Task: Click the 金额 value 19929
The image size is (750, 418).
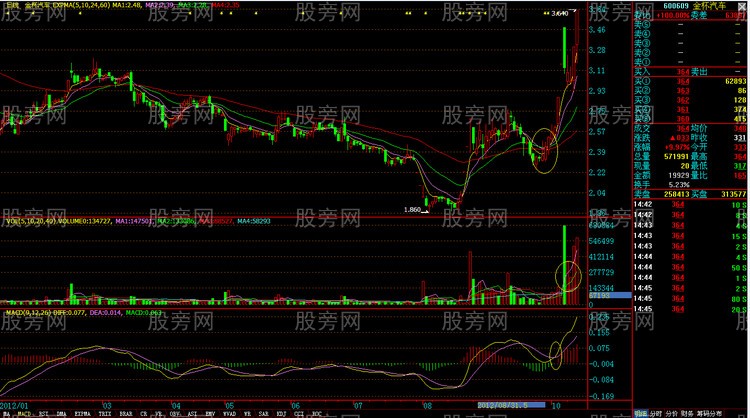Action: [679, 175]
